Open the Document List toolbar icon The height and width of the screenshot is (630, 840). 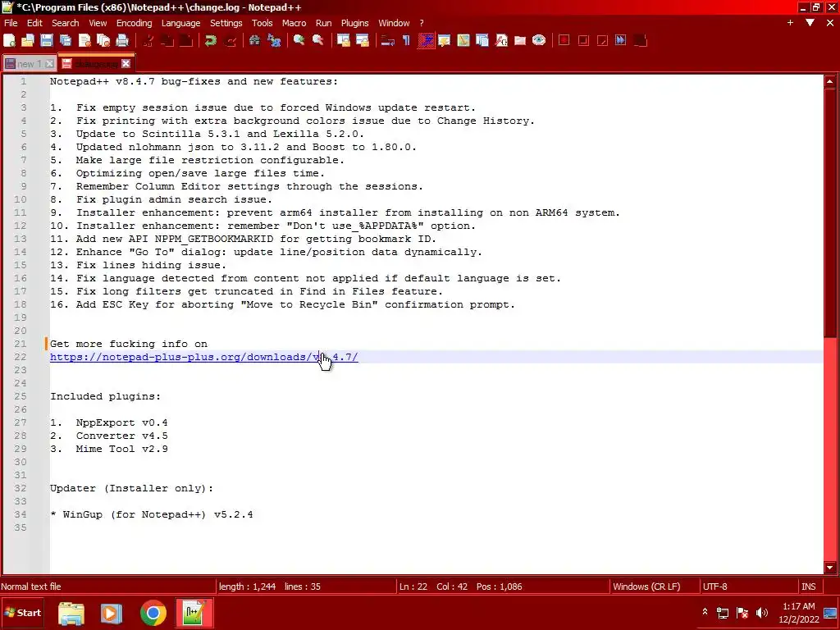482,40
